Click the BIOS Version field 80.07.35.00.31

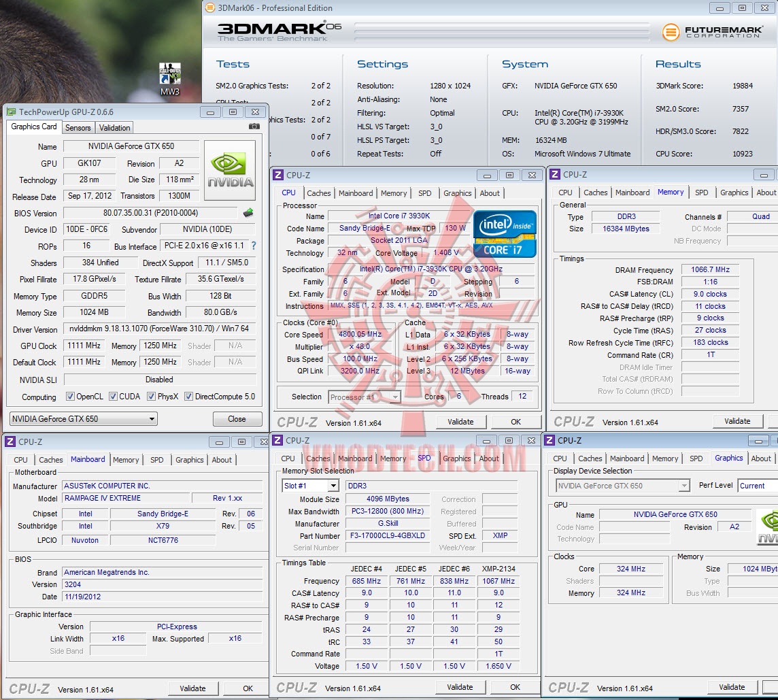pyautogui.click(x=150, y=213)
